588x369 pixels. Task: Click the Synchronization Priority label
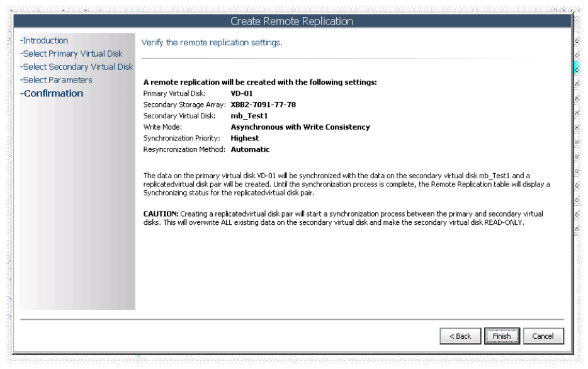click(181, 138)
